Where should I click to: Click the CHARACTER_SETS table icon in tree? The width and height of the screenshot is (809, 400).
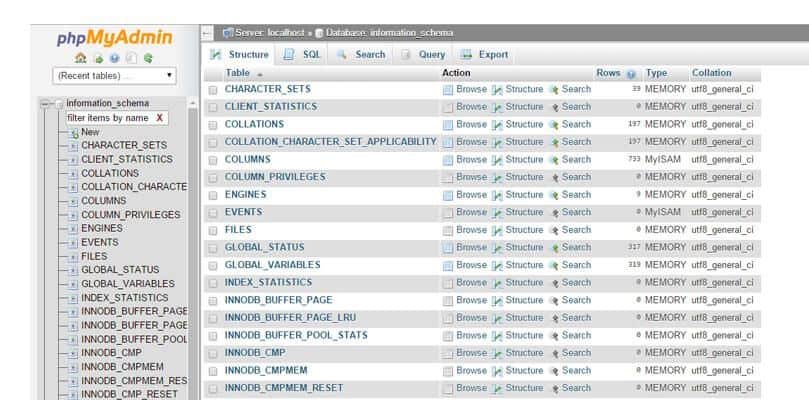[73, 146]
